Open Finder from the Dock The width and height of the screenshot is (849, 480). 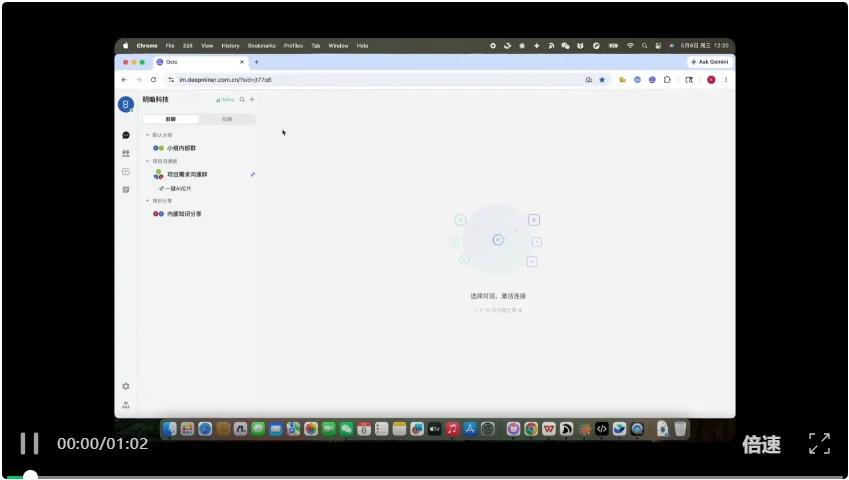(x=169, y=429)
